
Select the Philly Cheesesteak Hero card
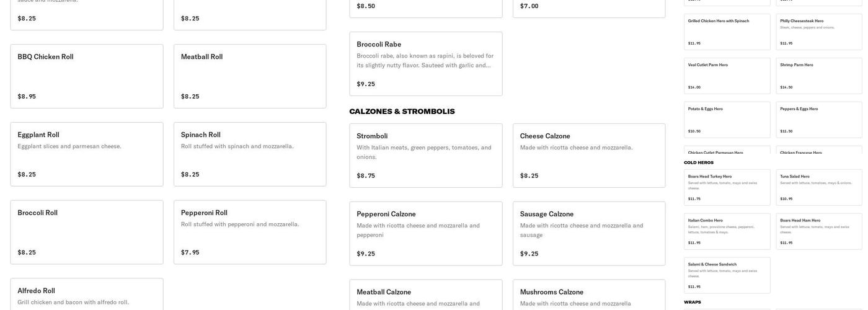coord(819,32)
